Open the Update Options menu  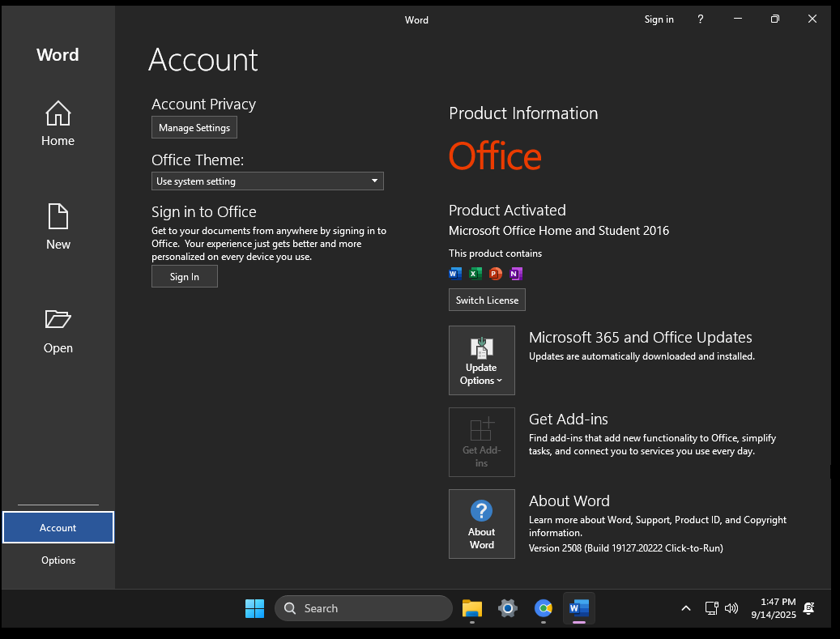482,360
